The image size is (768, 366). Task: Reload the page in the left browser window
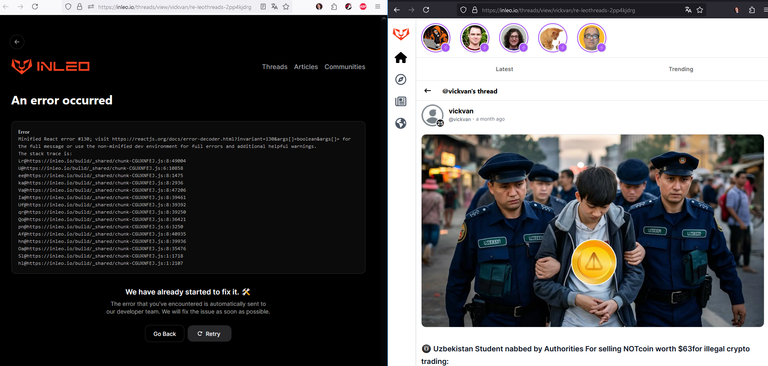35,7
